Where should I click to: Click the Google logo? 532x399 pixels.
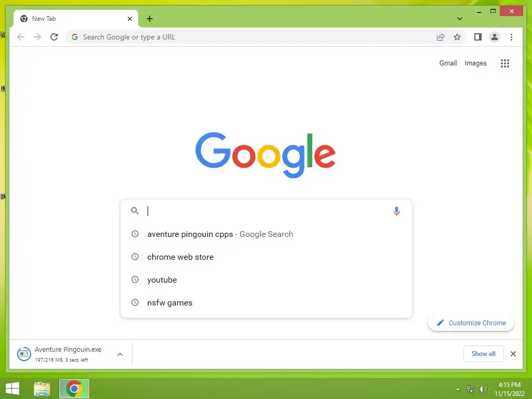pyautogui.click(x=265, y=155)
